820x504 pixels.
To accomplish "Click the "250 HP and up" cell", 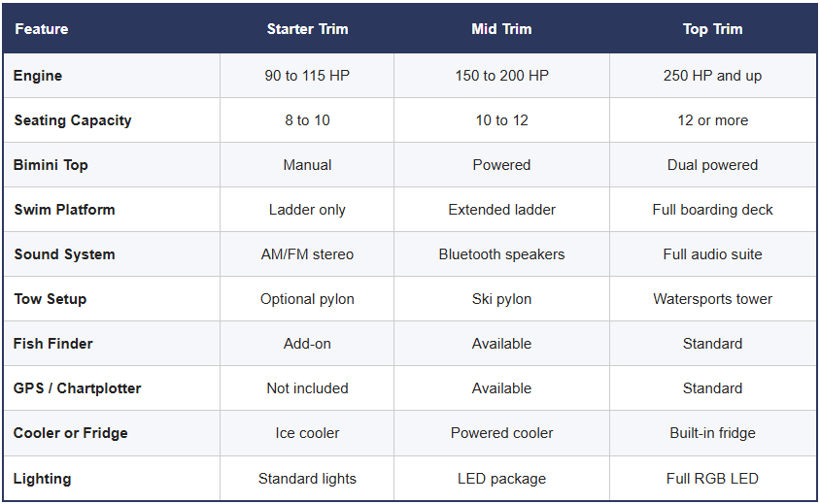I will coord(712,76).
